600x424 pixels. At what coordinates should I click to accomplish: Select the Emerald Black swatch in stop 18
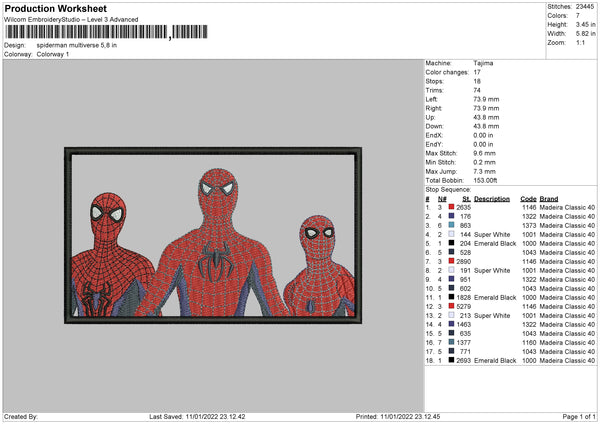tap(452, 360)
